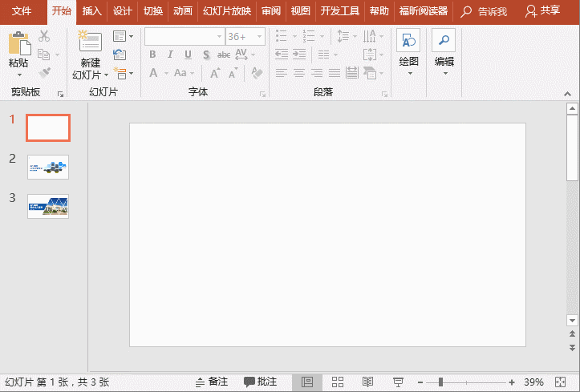The width and height of the screenshot is (580, 392).
Task: Toggle Italic text formatting
Action: pyautogui.click(x=170, y=55)
